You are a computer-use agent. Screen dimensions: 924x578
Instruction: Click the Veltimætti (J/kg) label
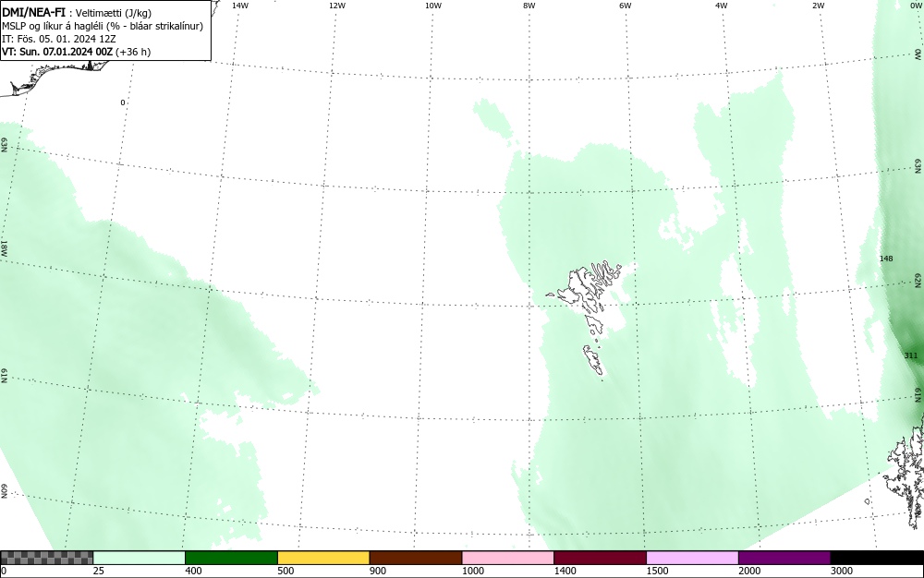point(113,13)
